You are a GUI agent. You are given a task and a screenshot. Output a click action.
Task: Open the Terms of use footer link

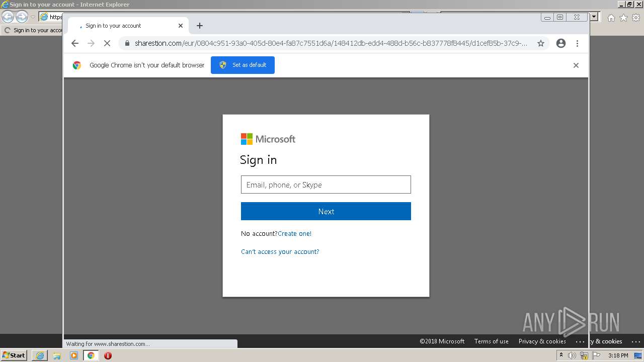[x=491, y=341]
